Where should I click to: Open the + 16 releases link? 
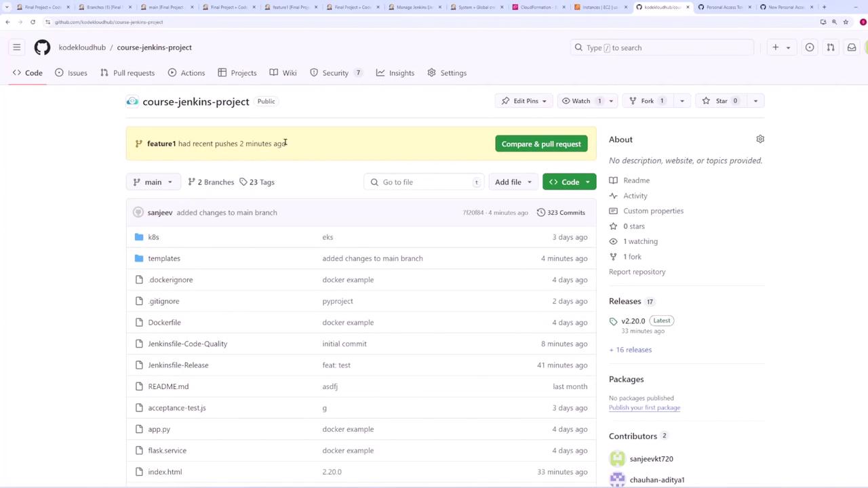tap(631, 350)
